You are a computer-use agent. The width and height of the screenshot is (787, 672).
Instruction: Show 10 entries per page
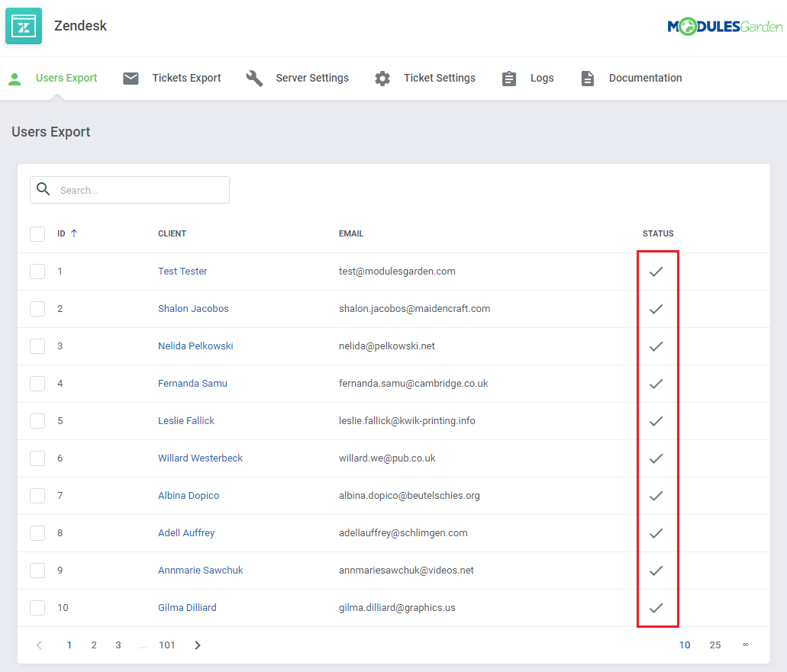(685, 645)
